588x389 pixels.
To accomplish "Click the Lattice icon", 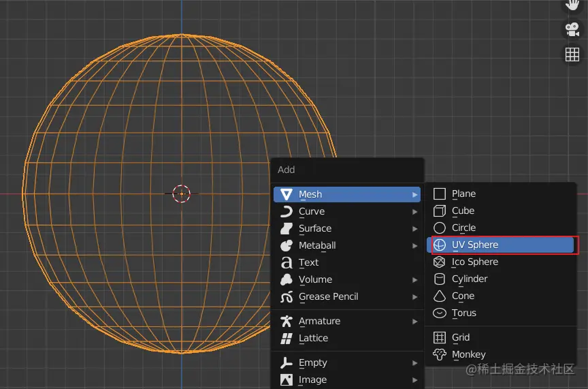I will [286, 339].
